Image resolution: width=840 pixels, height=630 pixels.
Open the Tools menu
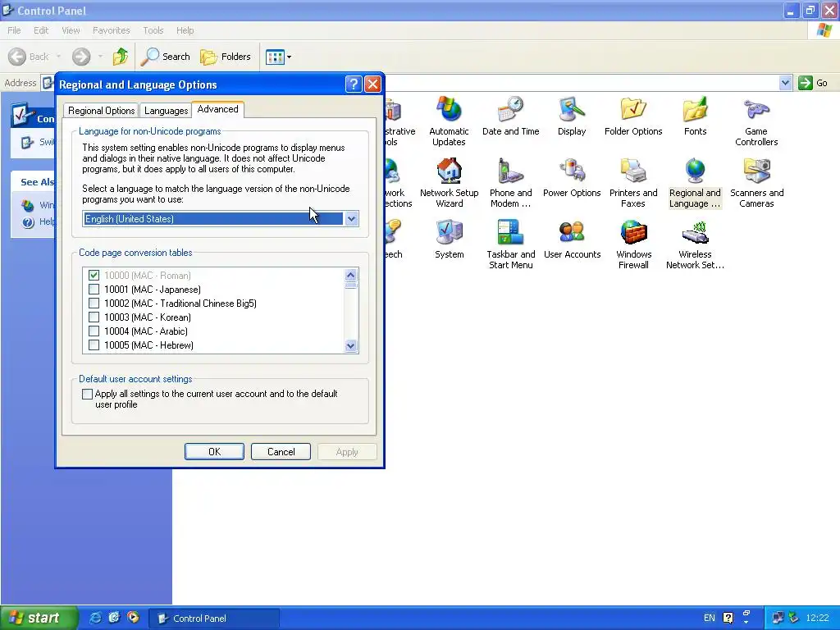point(153,30)
